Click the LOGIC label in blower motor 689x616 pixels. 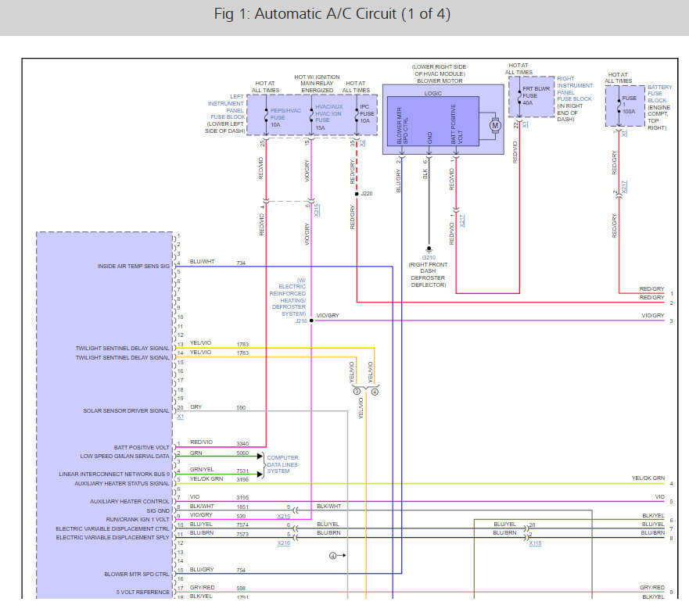432,94
